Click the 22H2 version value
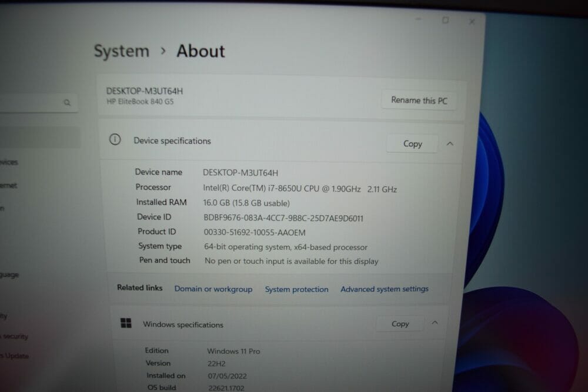 (217, 364)
